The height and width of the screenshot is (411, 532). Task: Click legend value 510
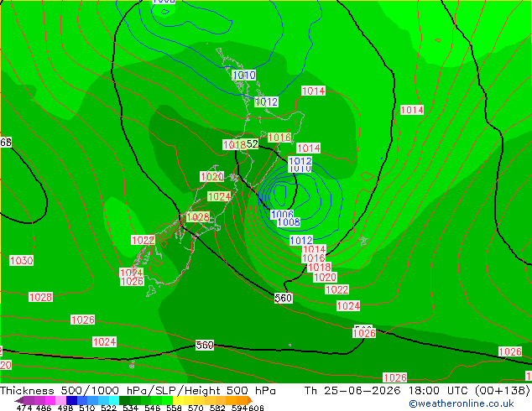click(x=87, y=408)
